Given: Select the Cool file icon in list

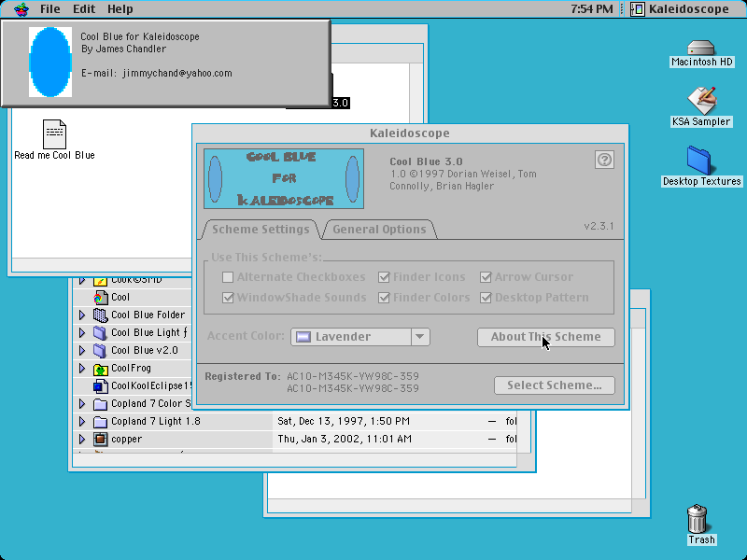Looking at the screenshot, I should pos(100,298).
